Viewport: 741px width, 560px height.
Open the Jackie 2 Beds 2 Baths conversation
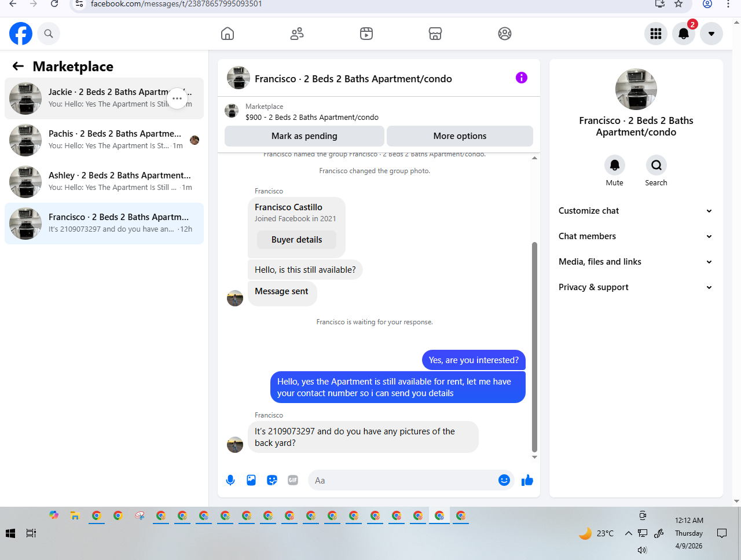click(x=104, y=98)
